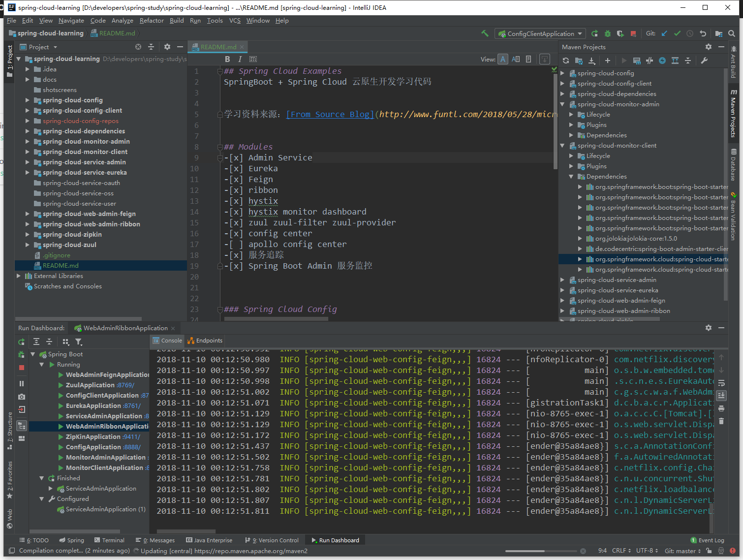The image size is (743, 560).
Task: Click the camera thread dump icon
Action: pos(21,397)
